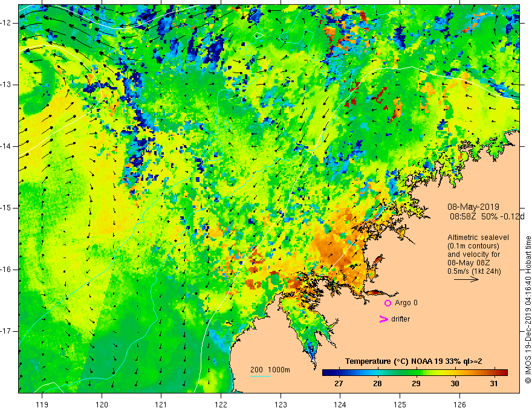Click the "08:58Z 50% -0.12d" text
This screenshot has height=411, width=532.
[x=487, y=216]
